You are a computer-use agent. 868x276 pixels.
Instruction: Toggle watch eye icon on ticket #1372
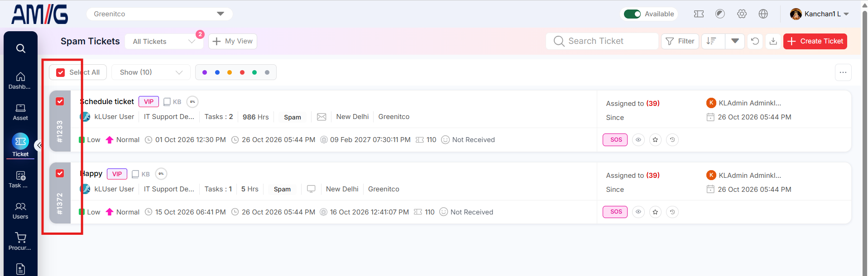[638, 212]
